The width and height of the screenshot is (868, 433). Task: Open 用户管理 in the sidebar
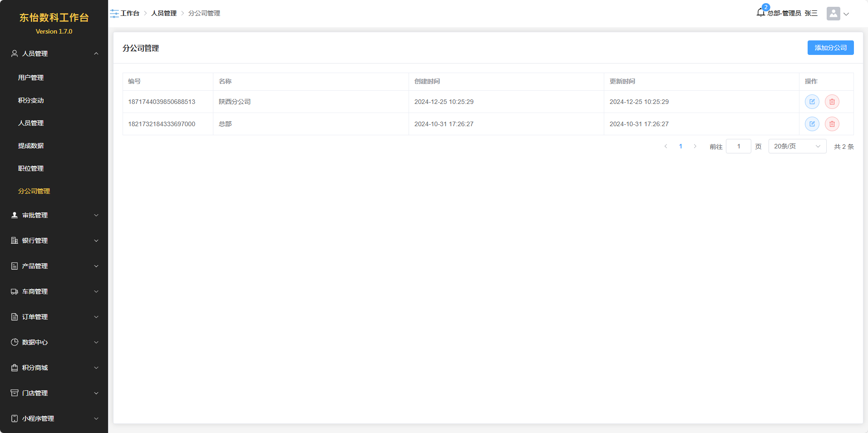[31, 78]
